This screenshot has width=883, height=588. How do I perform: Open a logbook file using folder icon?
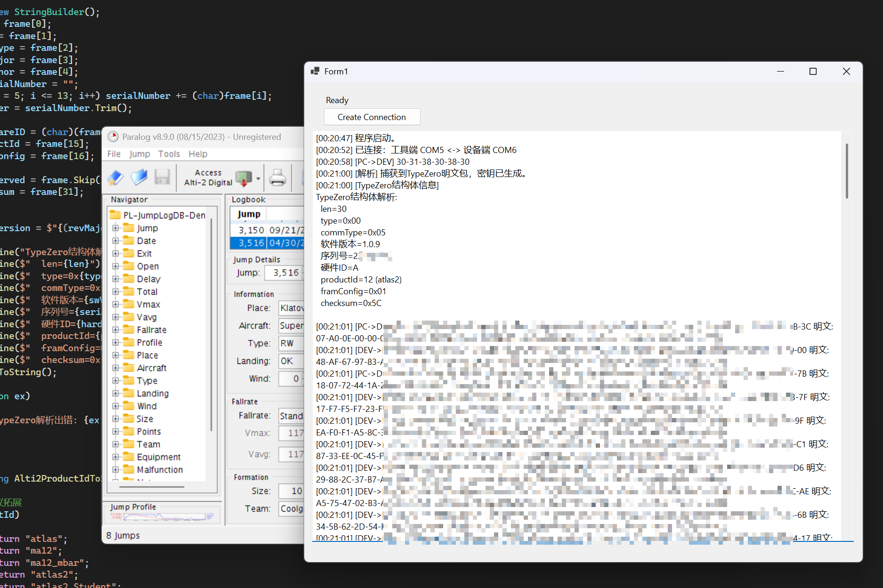click(x=139, y=177)
